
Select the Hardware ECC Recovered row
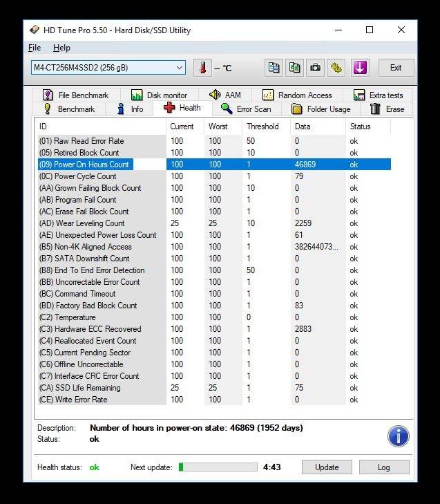point(214,329)
